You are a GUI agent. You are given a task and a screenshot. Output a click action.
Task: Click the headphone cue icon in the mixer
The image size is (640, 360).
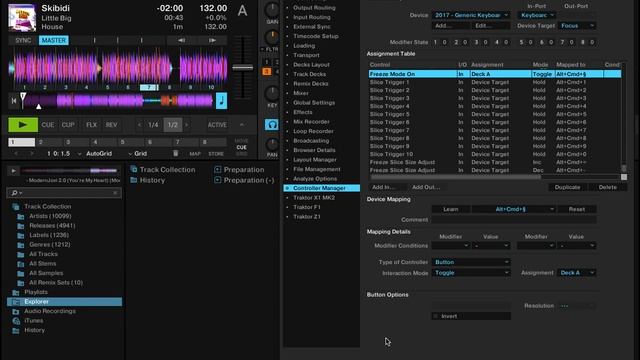coord(271,124)
